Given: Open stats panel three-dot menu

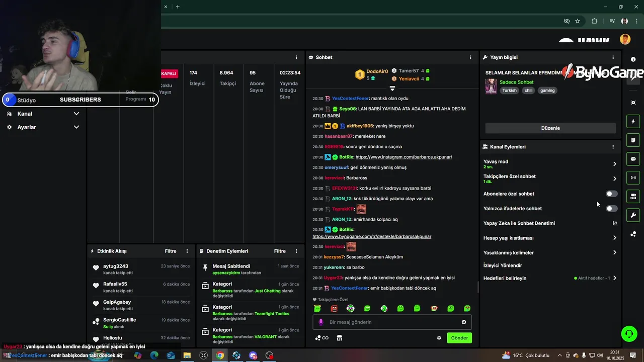Looking at the screenshot, I should (296, 57).
